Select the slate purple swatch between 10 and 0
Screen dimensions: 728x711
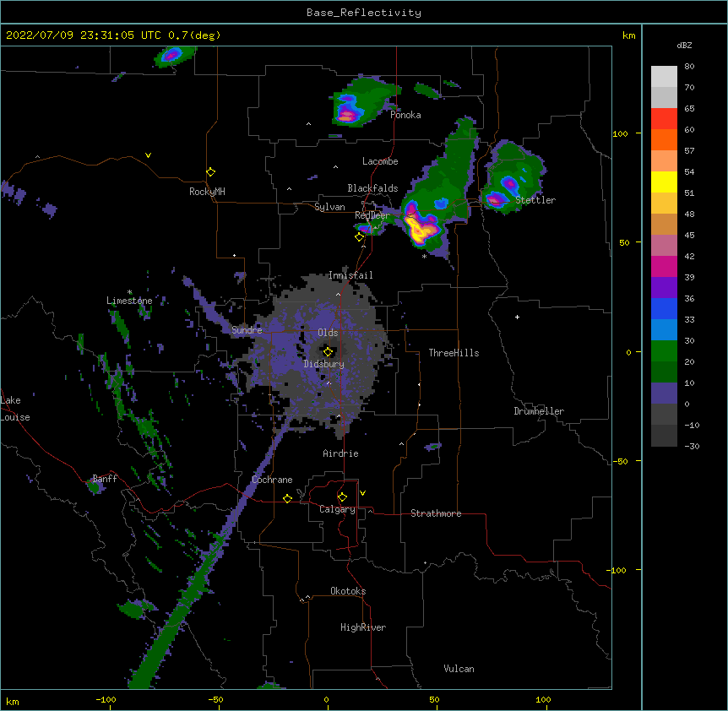664,393
